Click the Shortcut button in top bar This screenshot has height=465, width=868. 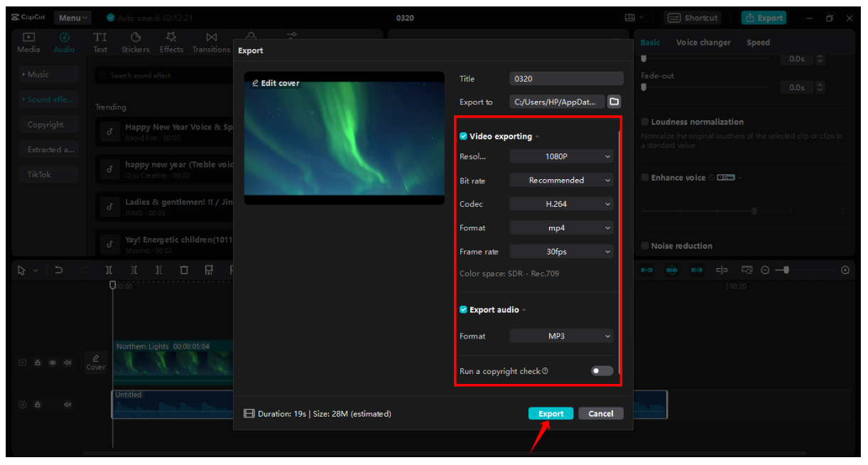(x=693, y=18)
